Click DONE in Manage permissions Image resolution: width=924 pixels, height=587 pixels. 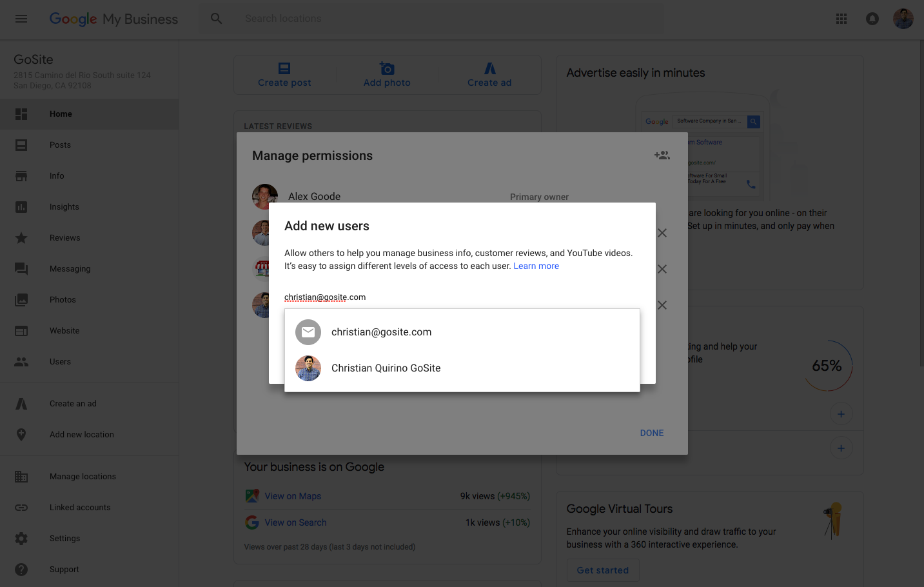tap(652, 433)
